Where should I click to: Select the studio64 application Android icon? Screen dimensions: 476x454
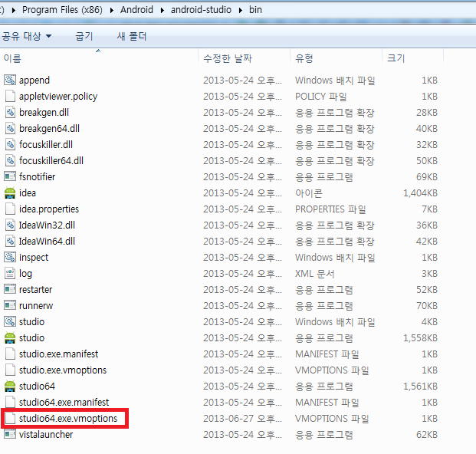10,386
